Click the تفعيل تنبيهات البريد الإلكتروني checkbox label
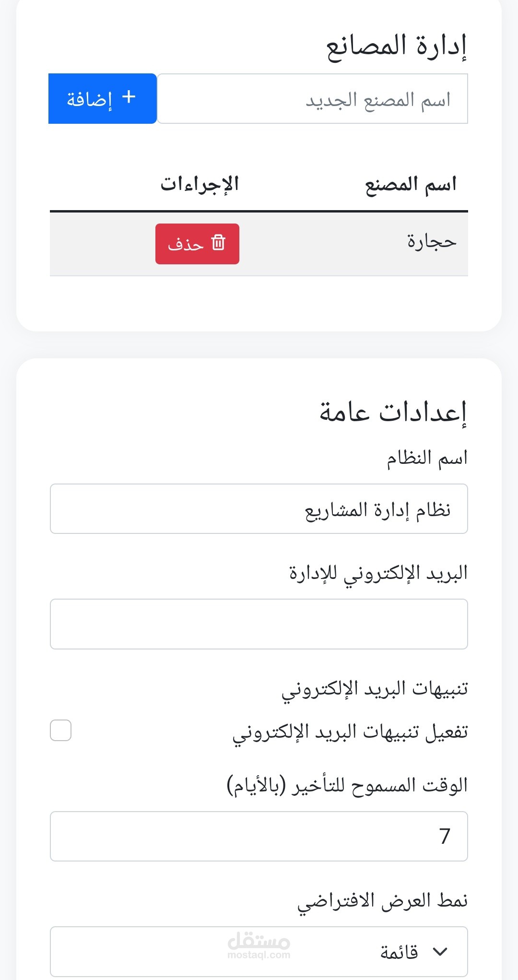 [350, 732]
